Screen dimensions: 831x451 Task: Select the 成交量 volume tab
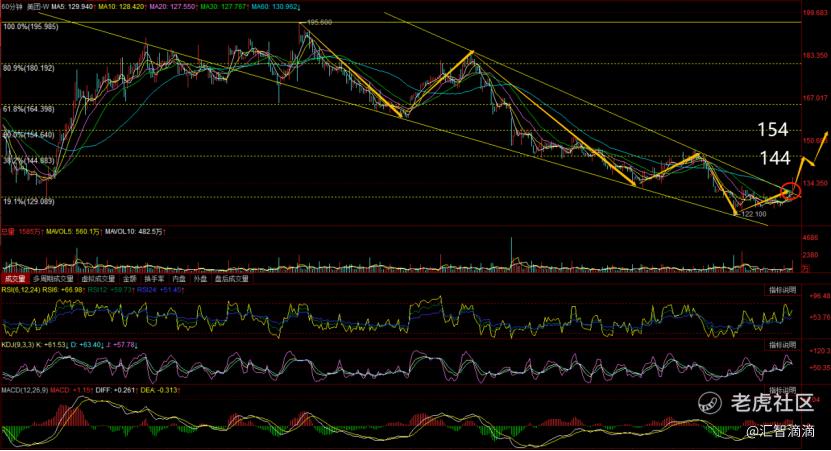14,279
